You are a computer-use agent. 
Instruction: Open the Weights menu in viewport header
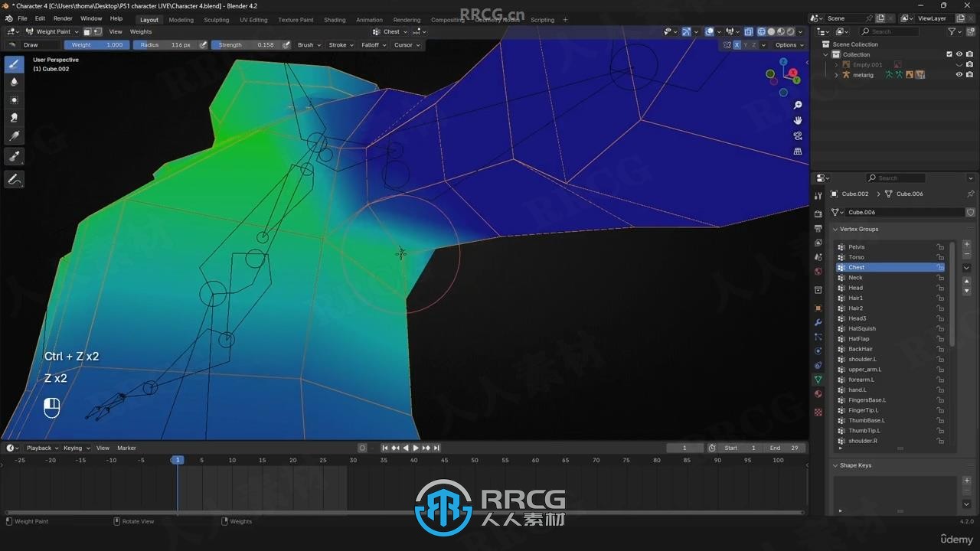[x=141, y=31]
